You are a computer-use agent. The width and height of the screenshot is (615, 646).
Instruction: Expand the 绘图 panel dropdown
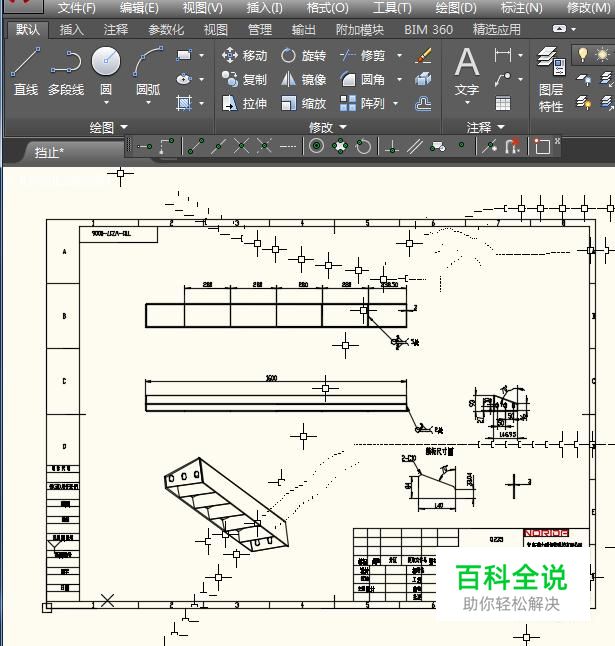coord(109,127)
